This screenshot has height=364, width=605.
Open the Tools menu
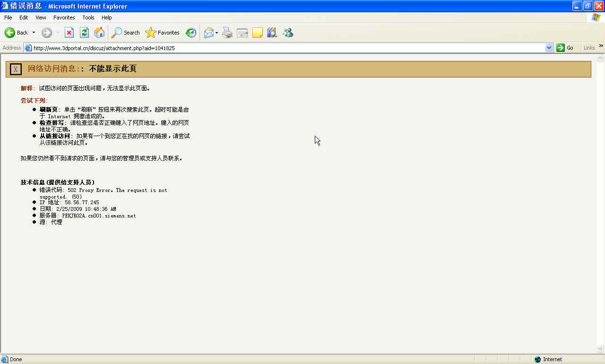tap(88, 17)
